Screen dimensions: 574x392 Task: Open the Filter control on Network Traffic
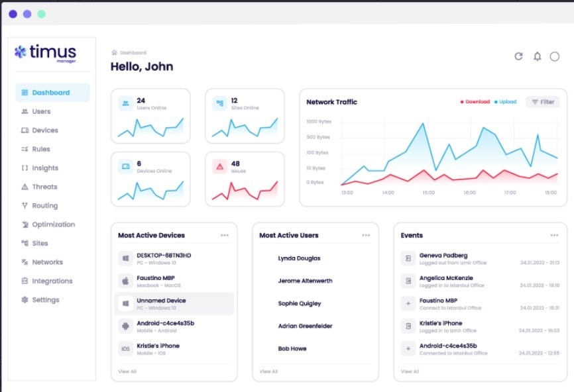tap(542, 102)
